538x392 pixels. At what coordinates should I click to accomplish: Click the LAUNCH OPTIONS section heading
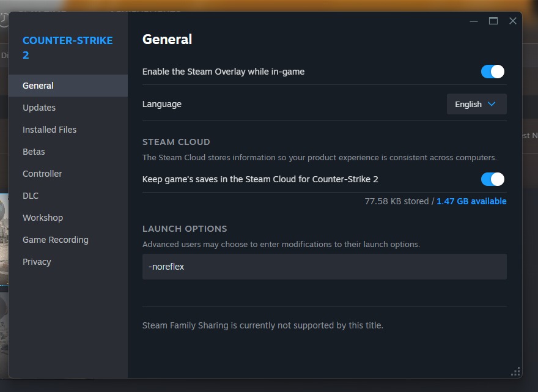point(185,229)
